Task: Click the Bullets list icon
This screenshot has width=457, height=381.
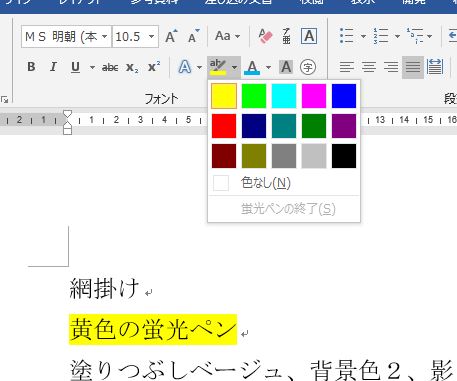Action: 347,36
